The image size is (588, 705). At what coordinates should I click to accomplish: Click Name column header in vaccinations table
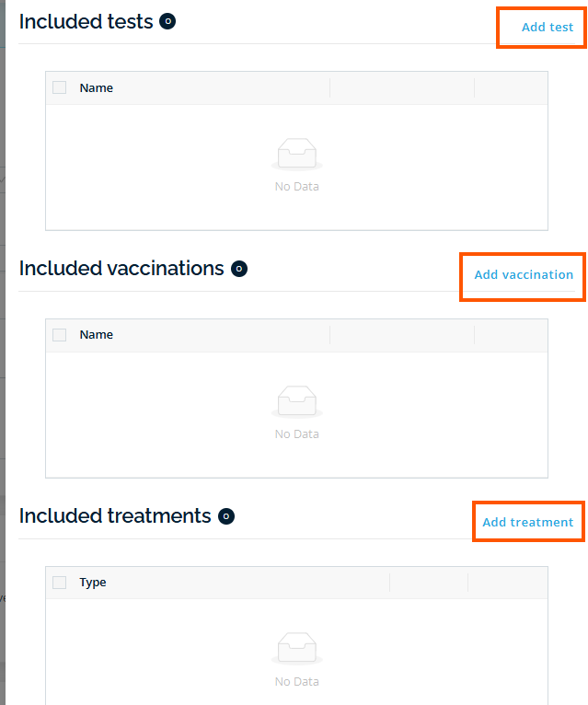tap(97, 335)
